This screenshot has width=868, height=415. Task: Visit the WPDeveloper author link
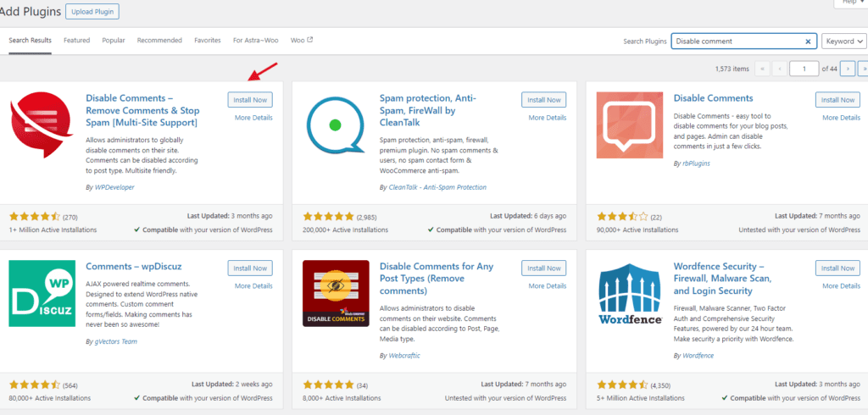[114, 187]
